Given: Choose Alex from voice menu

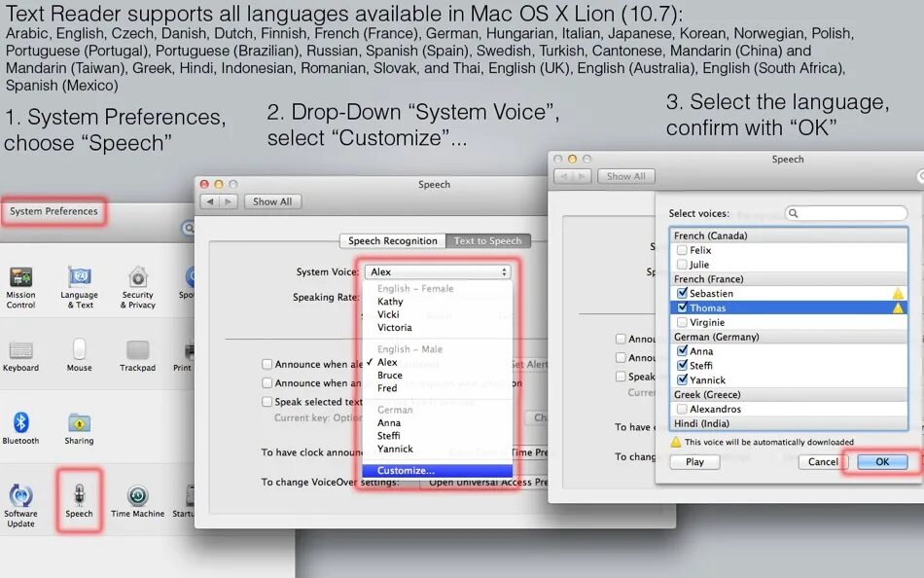Looking at the screenshot, I should click(438, 362).
